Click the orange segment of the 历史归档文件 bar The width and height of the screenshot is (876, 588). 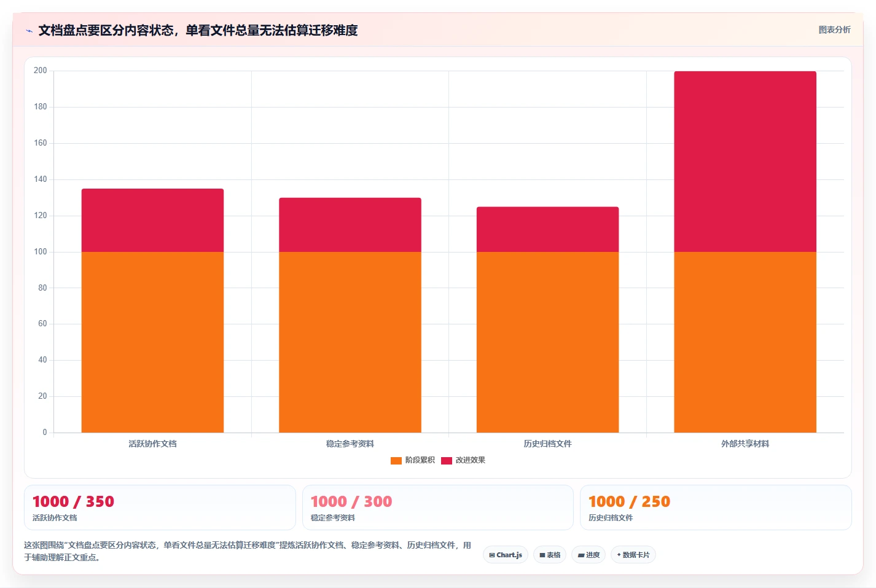[x=547, y=342]
